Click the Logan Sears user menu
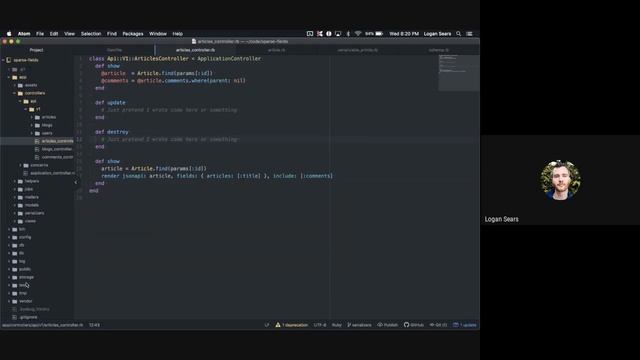Viewport: 640px width, 360px height. [437, 34]
